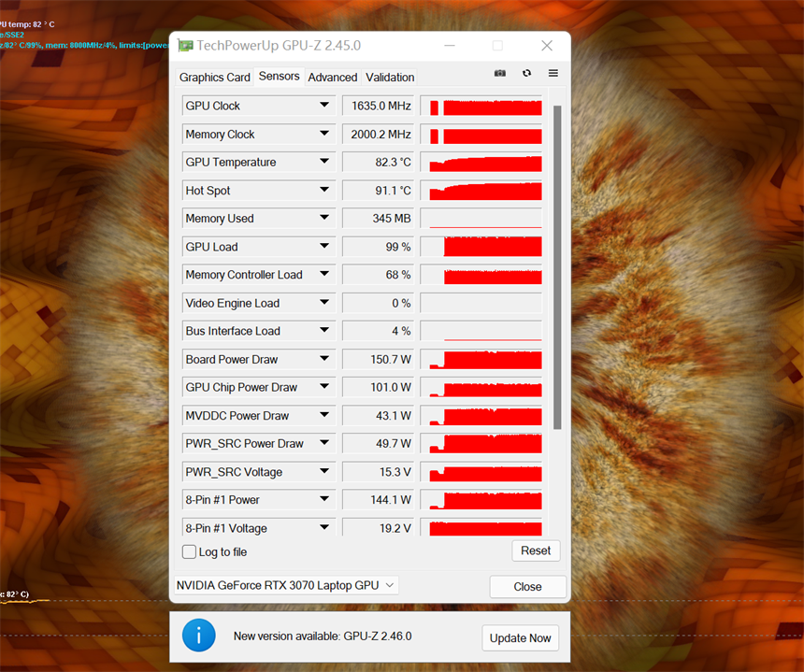This screenshot has height=672, width=804.
Task: Expand the MVDDC Power Draw dropdown
Action: pos(324,415)
